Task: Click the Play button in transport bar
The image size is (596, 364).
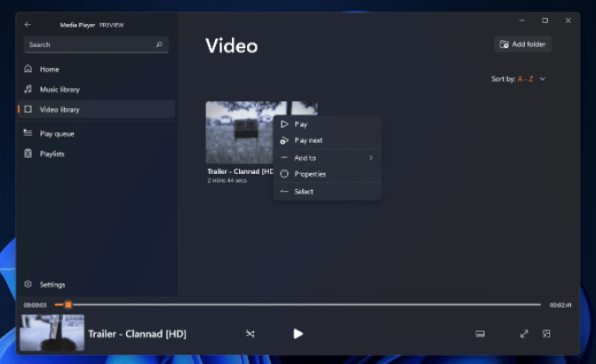Action: coord(298,334)
